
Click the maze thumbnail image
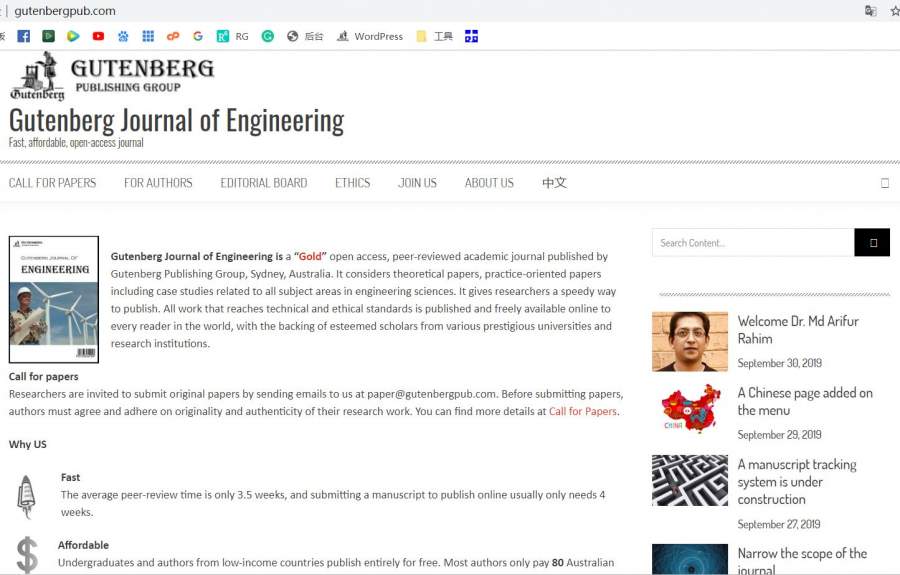[x=689, y=480]
